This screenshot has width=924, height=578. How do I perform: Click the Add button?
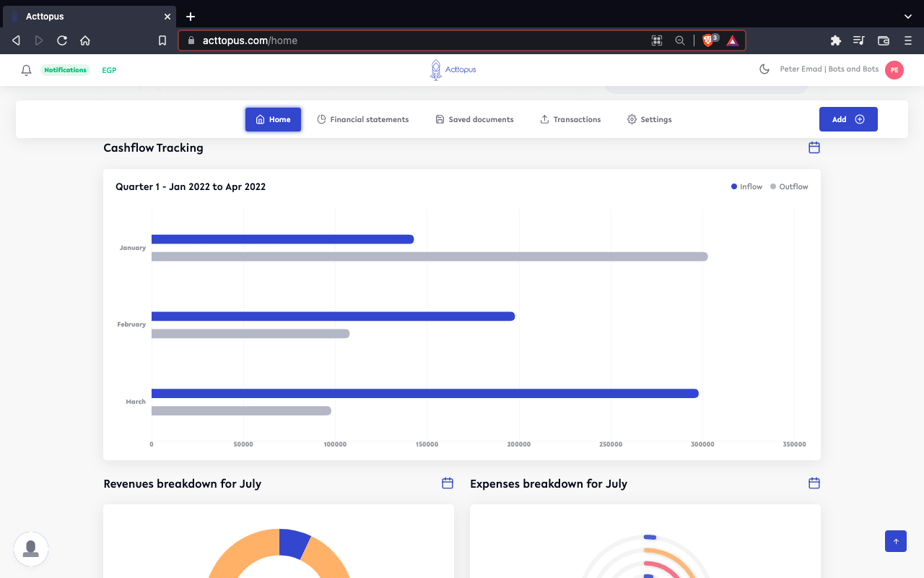coord(847,119)
